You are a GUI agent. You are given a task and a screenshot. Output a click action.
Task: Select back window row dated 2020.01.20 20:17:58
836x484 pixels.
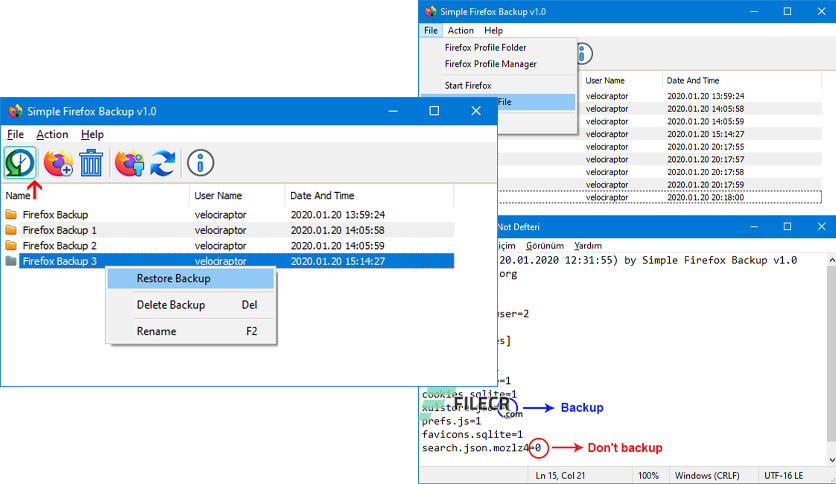(x=660, y=172)
